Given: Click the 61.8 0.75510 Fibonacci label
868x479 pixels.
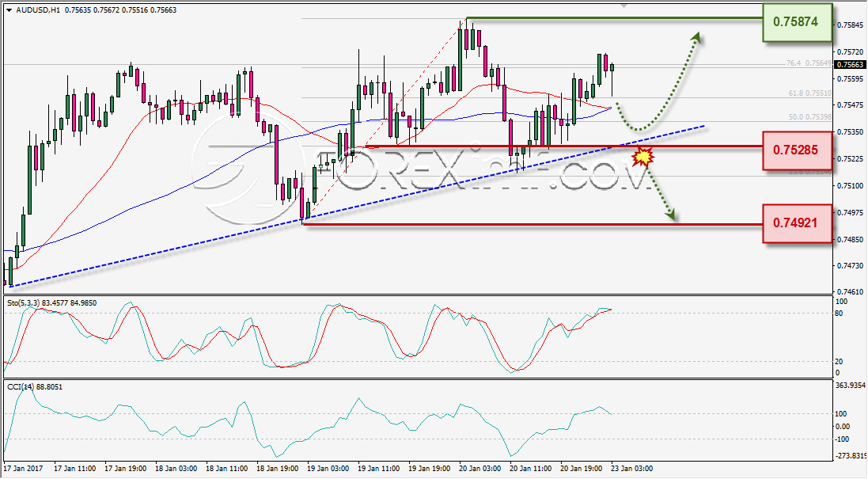Looking at the screenshot, I should [810, 93].
